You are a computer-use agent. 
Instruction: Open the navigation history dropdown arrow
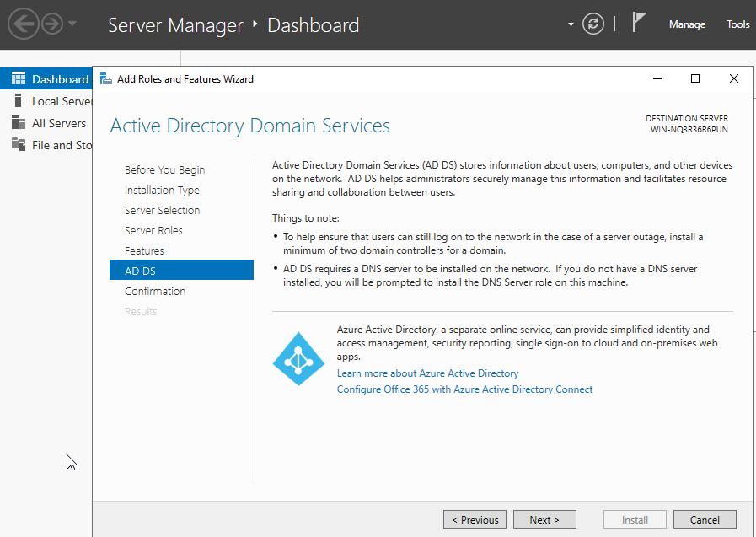coord(72,24)
